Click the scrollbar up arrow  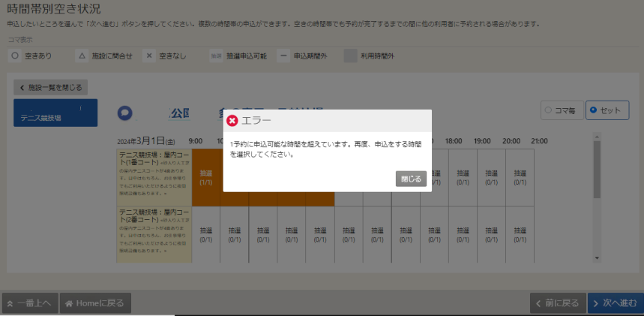598,136
